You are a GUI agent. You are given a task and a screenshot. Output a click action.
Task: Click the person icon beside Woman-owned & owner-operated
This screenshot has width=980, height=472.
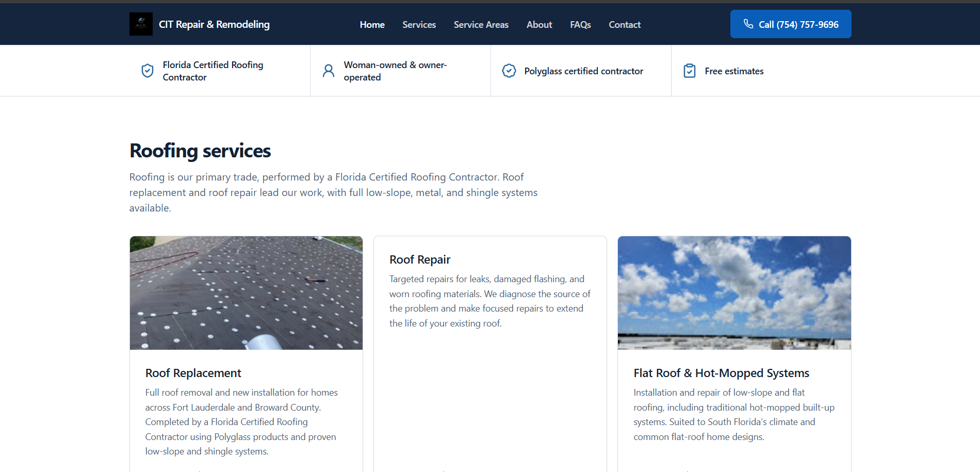coord(329,71)
